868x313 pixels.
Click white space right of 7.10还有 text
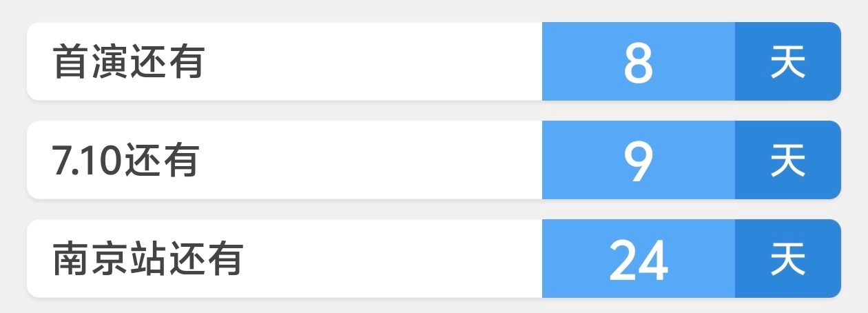point(370,160)
